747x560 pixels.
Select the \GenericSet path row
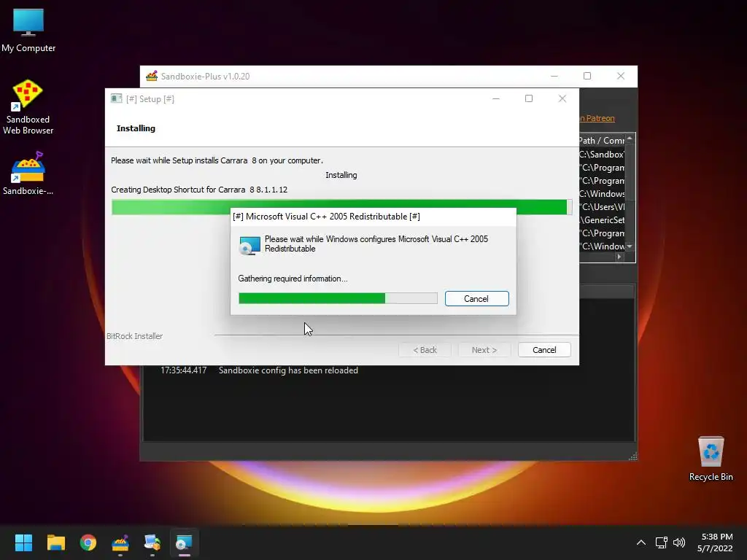(602, 220)
